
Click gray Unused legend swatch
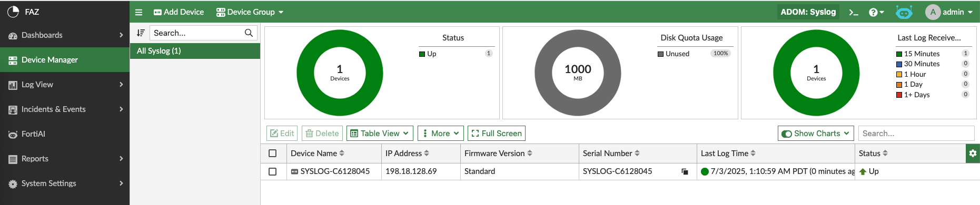(660, 54)
